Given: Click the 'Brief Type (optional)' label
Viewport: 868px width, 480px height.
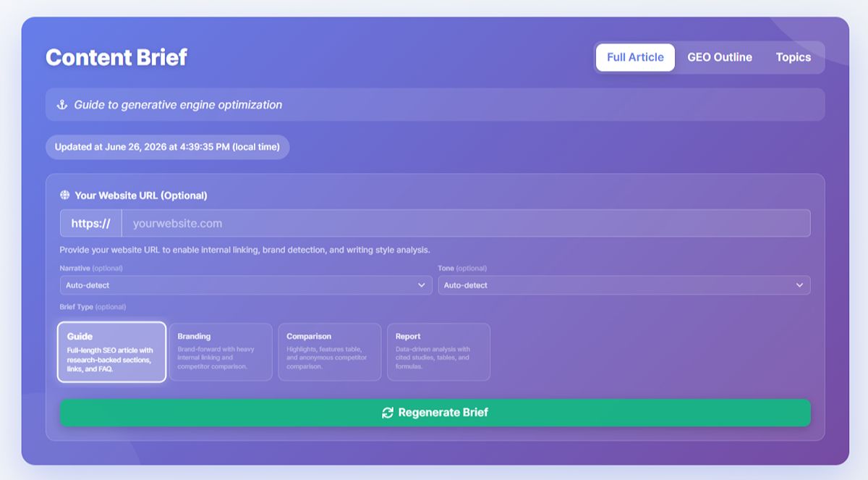Looking at the screenshot, I should [93, 307].
